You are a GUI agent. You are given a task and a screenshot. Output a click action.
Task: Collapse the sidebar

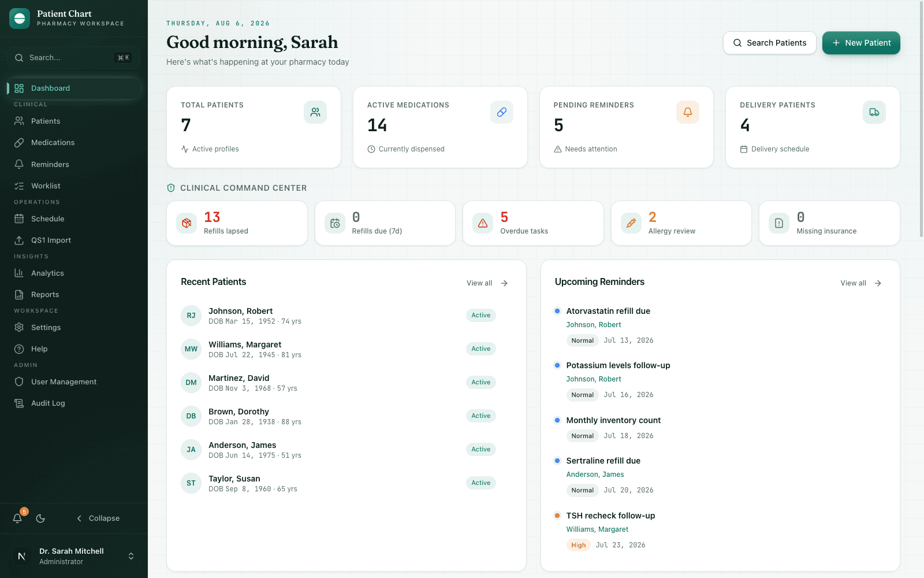[98, 518]
